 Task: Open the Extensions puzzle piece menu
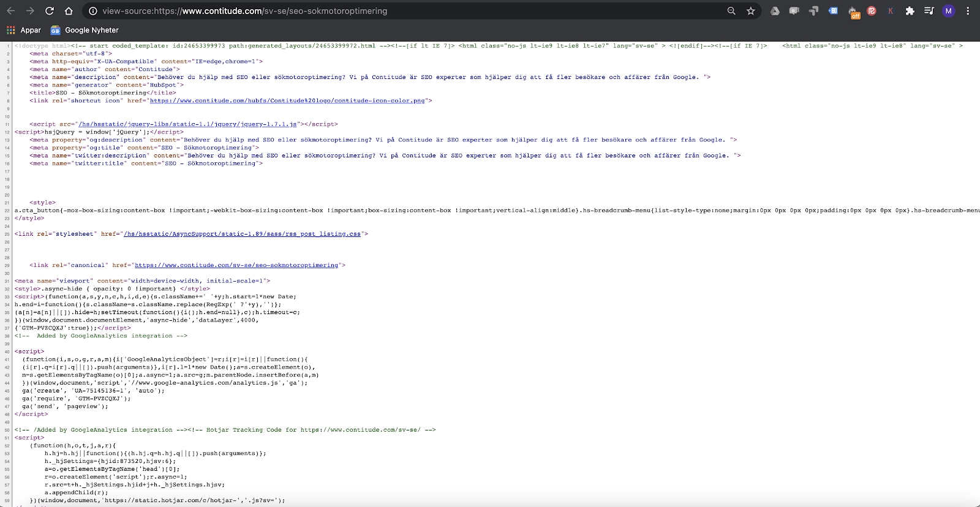(910, 11)
